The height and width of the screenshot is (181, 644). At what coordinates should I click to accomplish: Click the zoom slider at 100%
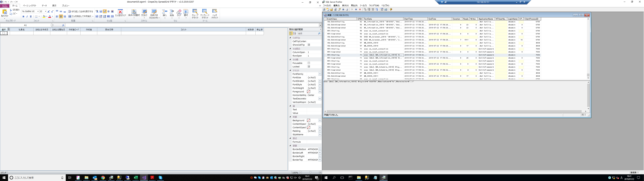[x=310, y=172]
